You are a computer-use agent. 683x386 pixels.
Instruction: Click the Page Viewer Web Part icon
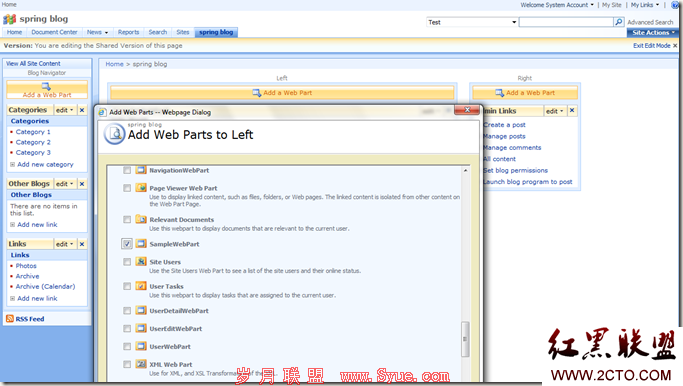point(141,188)
